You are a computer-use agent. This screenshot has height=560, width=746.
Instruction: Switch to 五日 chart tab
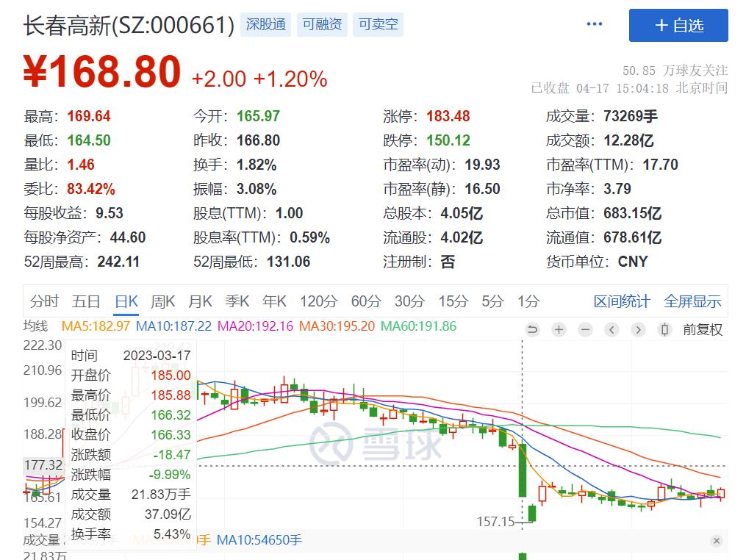pyautogui.click(x=86, y=301)
